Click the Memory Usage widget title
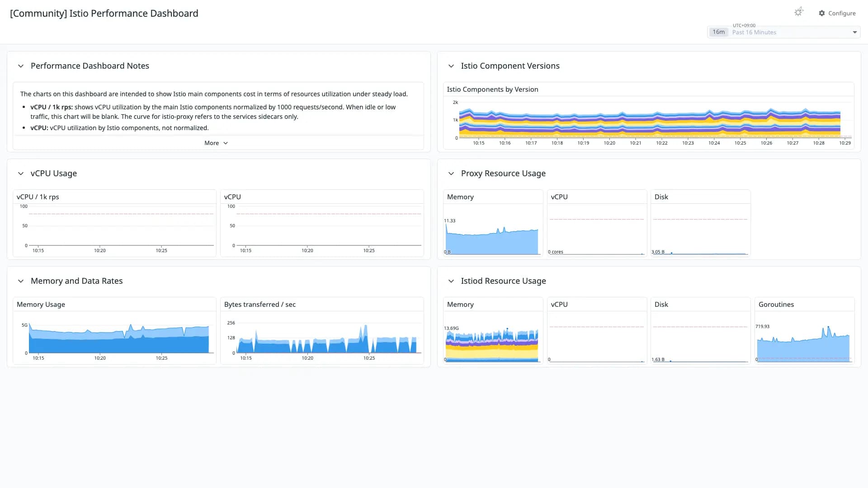The width and height of the screenshot is (868, 488). pyautogui.click(x=41, y=305)
